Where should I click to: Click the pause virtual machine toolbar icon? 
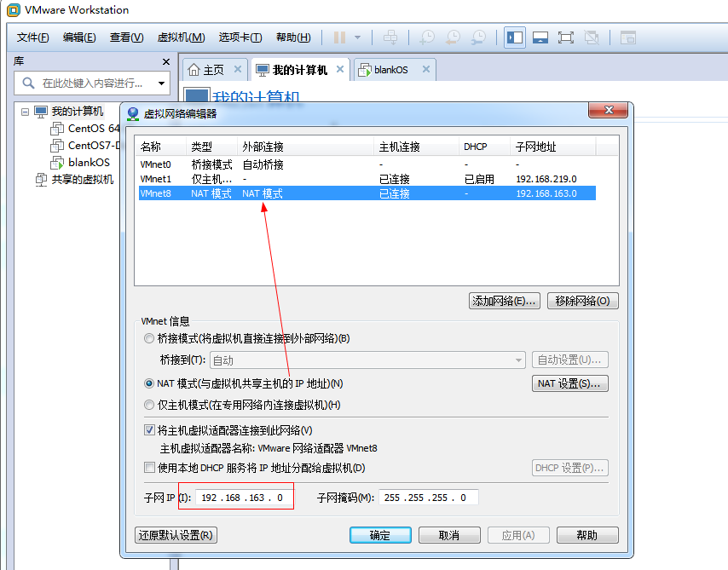click(x=339, y=37)
